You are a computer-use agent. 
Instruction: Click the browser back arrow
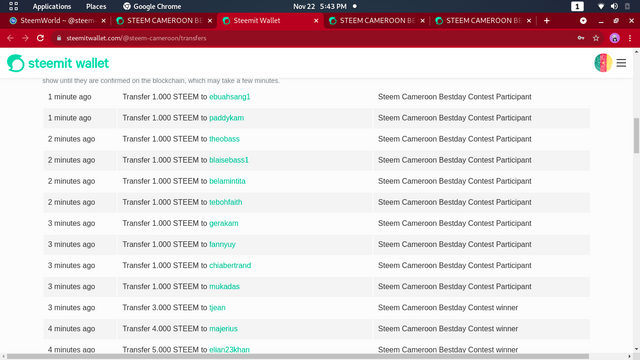click(x=10, y=38)
